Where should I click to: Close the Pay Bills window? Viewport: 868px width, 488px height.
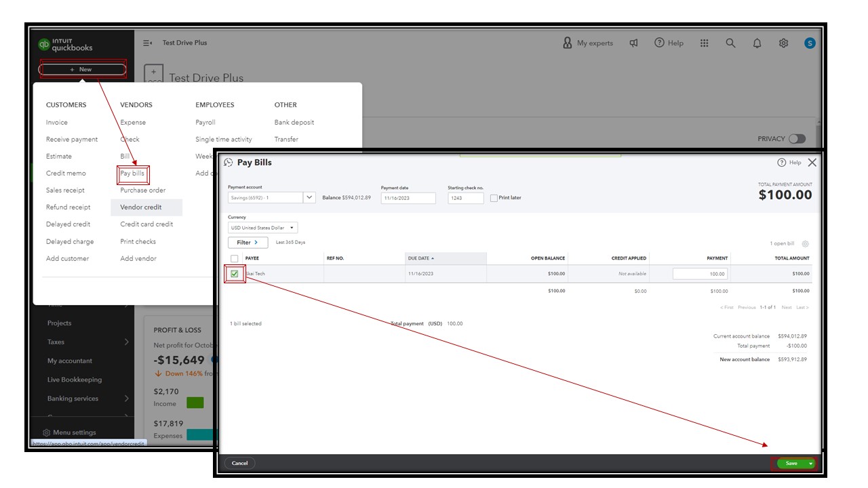pos(812,163)
